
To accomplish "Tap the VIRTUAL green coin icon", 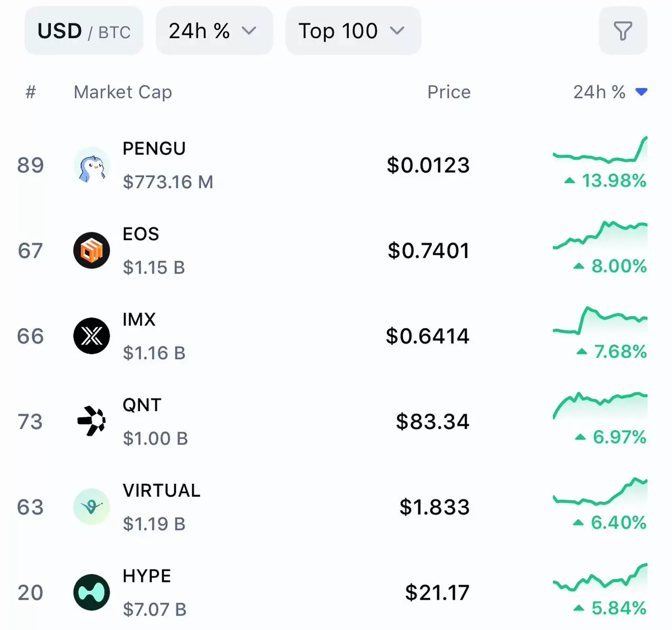I will (x=92, y=507).
